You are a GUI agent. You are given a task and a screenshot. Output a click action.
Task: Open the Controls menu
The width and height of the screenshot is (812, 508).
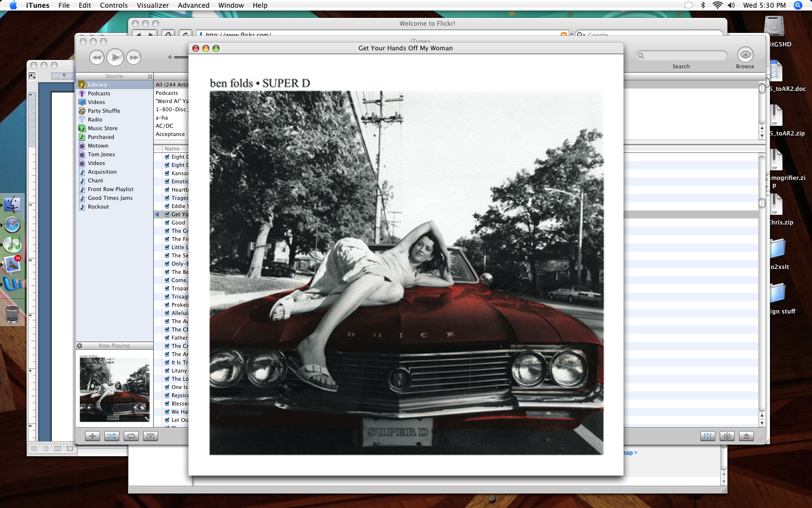point(114,5)
